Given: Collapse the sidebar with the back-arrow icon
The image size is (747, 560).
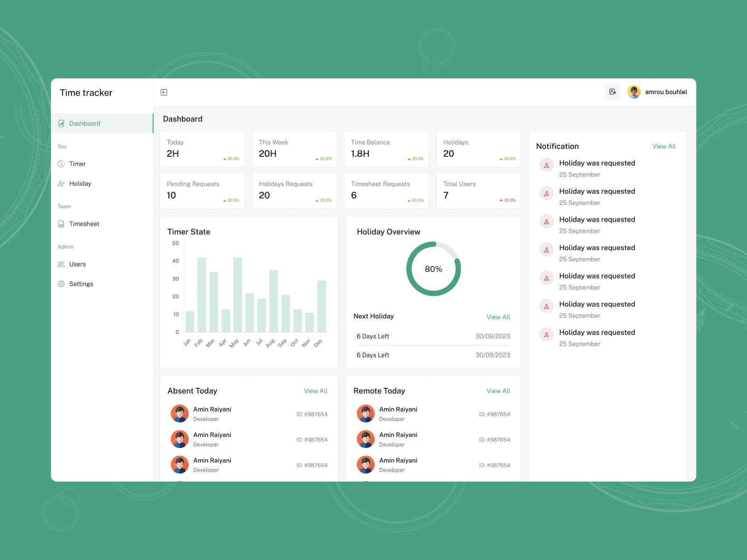Looking at the screenshot, I should tap(163, 92).
